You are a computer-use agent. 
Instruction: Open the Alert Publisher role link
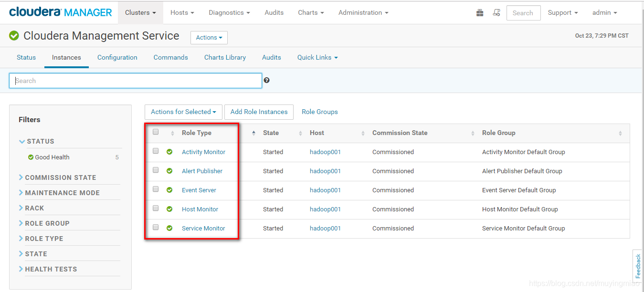pyautogui.click(x=202, y=171)
